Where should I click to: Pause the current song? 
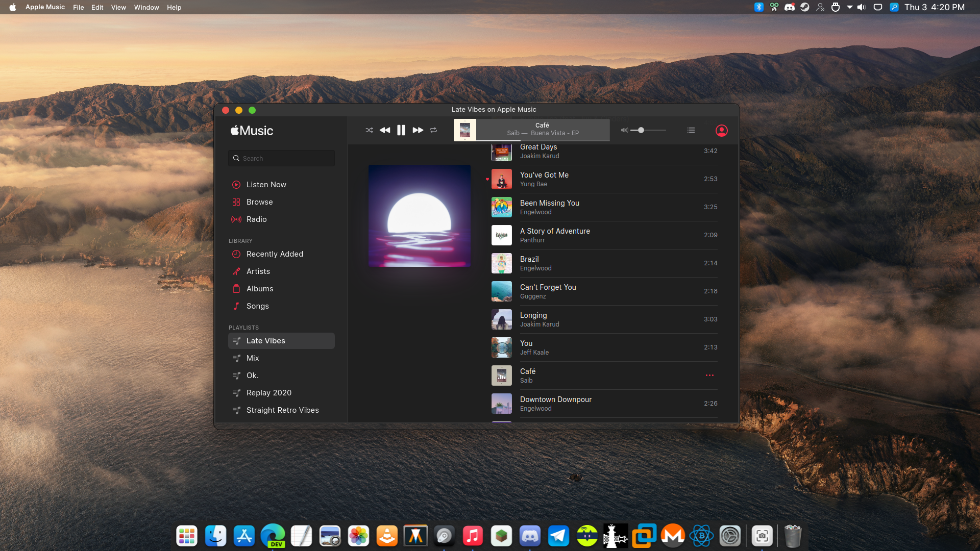(x=401, y=131)
